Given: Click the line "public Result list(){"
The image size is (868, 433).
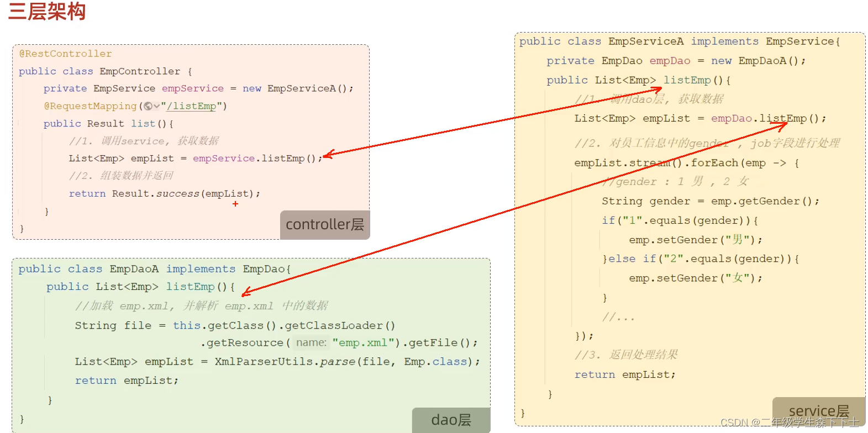Looking at the screenshot, I should (109, 124).
